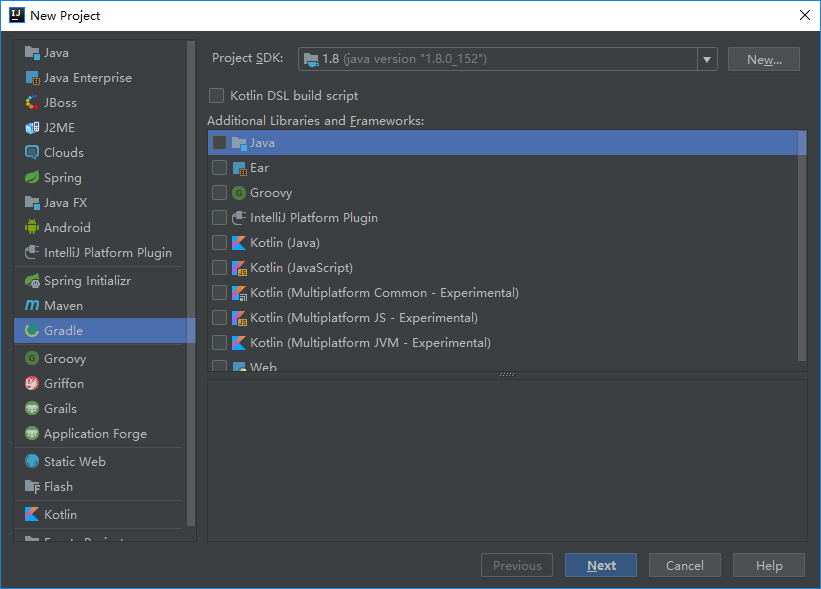Click the Java FX icon in sidebar
Image resolution: width=821 pixels, height=589 pixels.
tap(32, 203)
